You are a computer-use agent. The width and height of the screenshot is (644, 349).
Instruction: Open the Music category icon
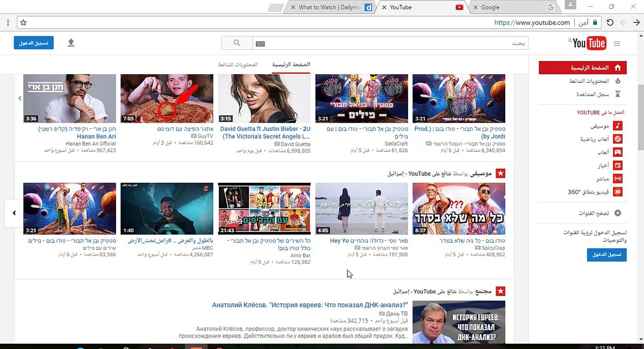point(617,126)
